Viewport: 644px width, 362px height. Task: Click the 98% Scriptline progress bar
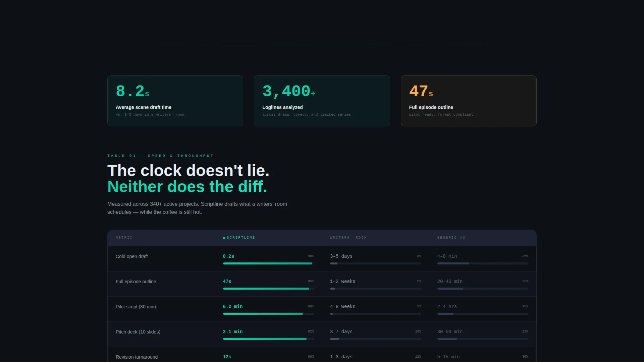pos(268,263)
